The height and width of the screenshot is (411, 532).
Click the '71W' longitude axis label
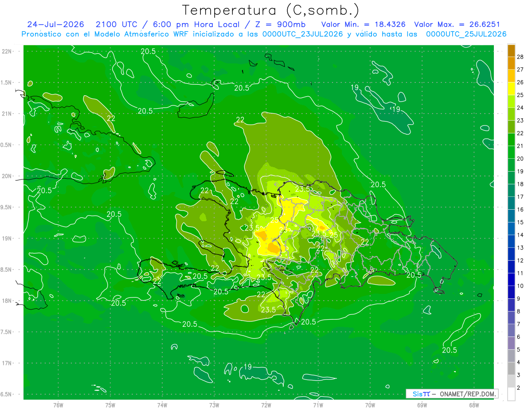click(318, 405)
